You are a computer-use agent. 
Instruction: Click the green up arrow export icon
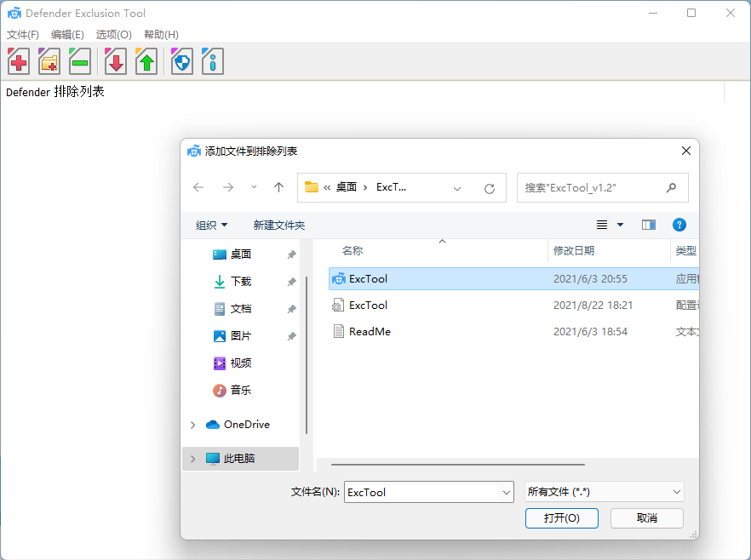pyautogui.click(x=146, y=61)
